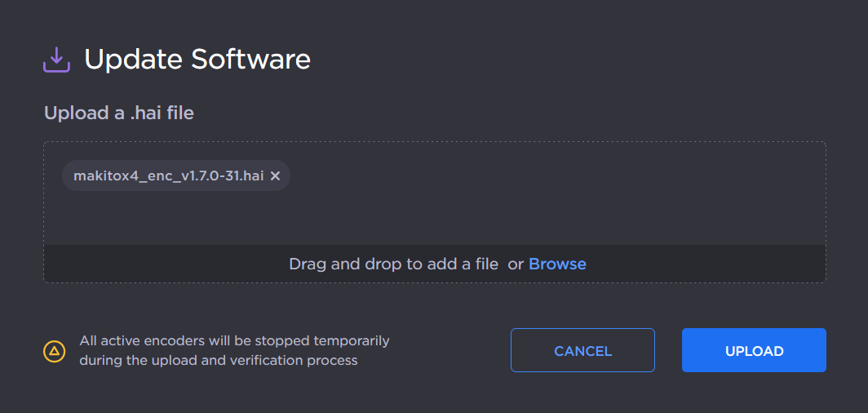868x413 pixels.
Task: Click the "Drag and drop to add a file" text
Action: [x=393, y=264]
